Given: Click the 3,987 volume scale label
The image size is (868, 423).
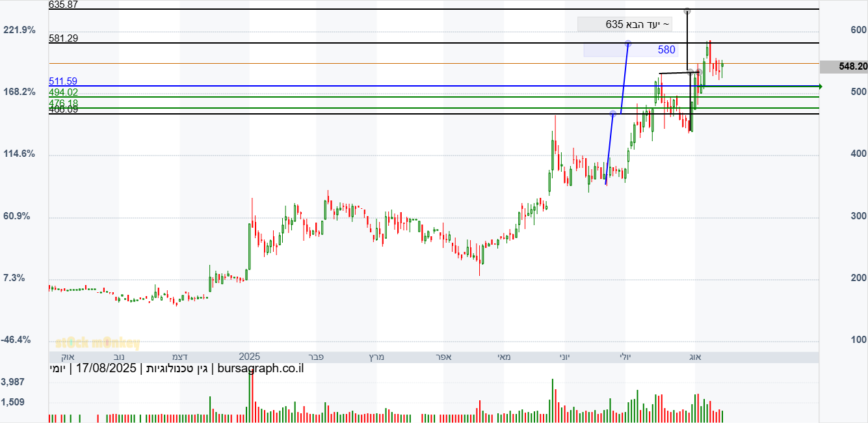Looking at the screenshot, I should point(13,381).
